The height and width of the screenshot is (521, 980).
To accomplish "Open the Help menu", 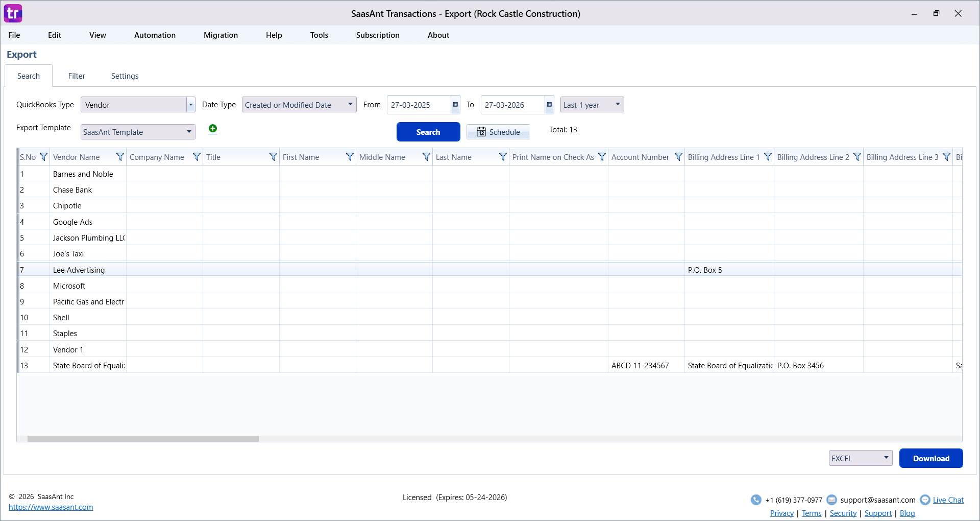I will click(x=274, y=35).
